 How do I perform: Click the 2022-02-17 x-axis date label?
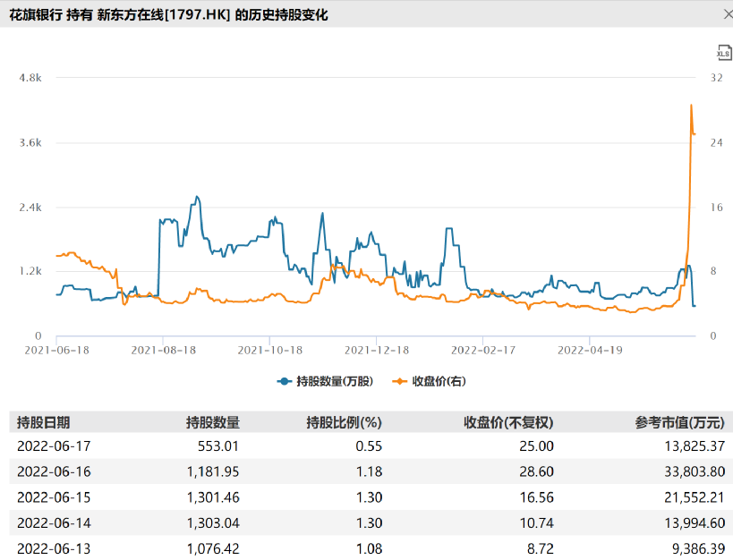click(x=483, y=350)
